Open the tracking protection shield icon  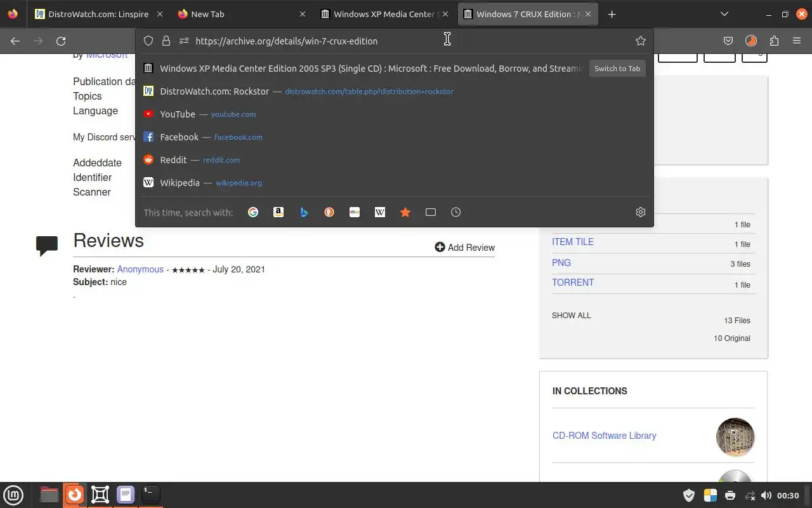[x=148, y=41]
